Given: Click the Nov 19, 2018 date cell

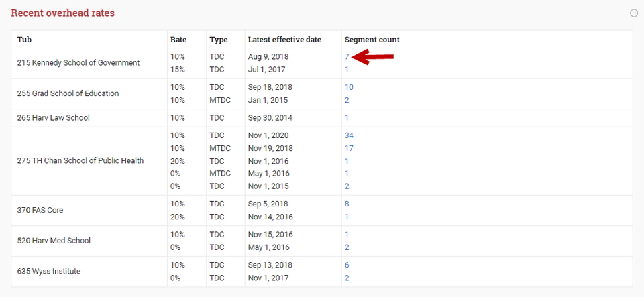Looking at the screenshot, I should pyautogui.click(x=270, y=148).
